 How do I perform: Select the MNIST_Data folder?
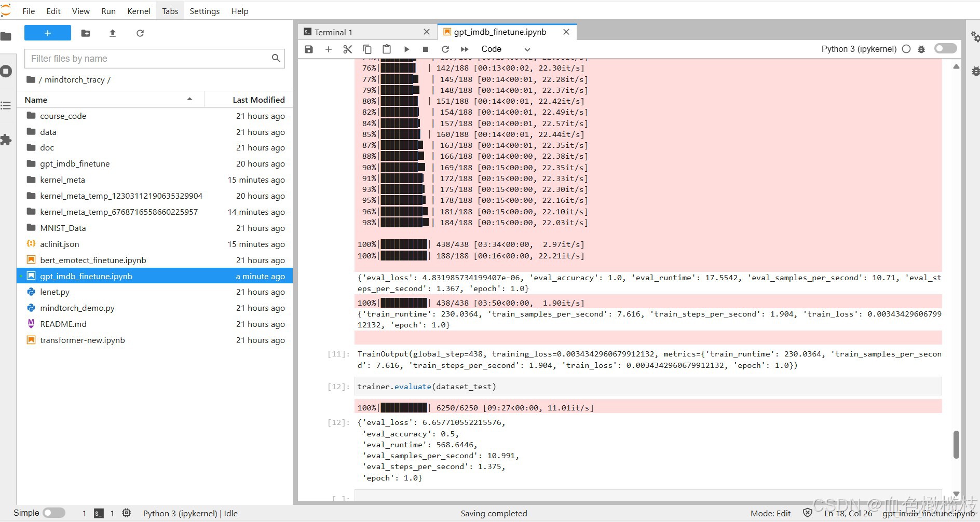pos(155,228)
